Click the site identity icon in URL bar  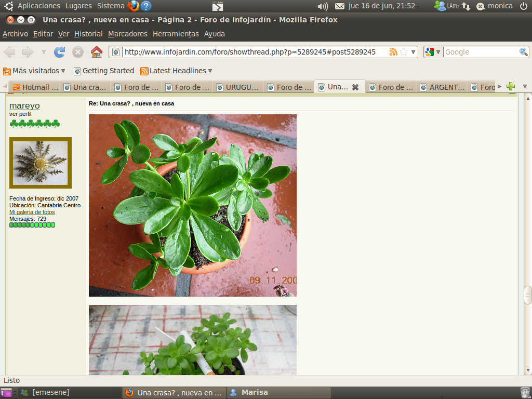coord(116,52)
